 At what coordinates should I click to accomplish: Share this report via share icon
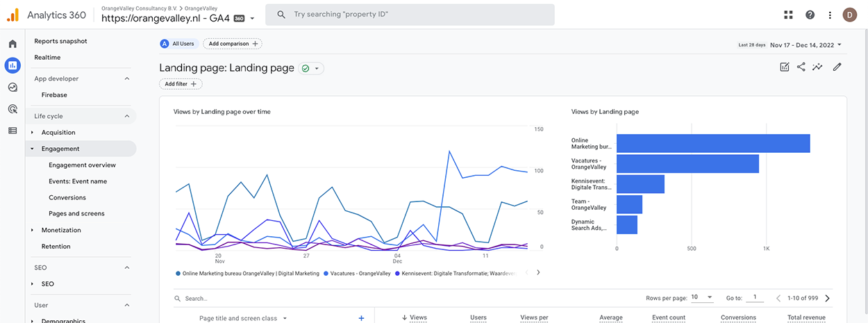coord(801,67)
